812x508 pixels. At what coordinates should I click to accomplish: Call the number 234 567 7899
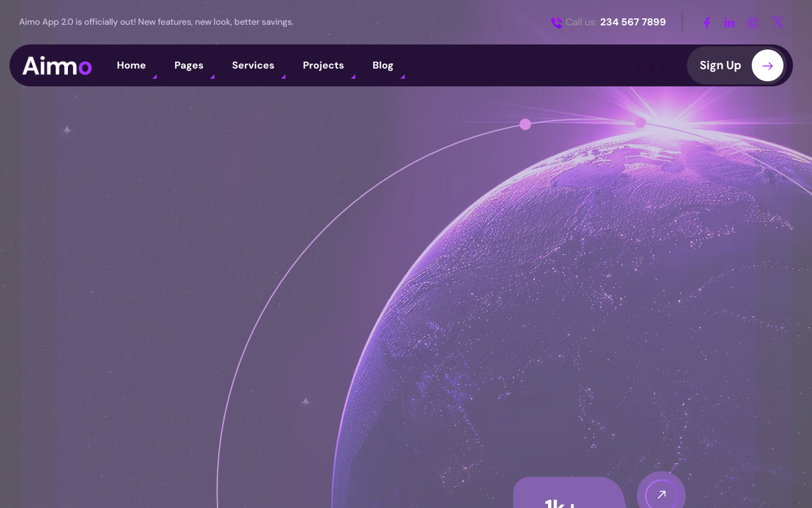633,22
